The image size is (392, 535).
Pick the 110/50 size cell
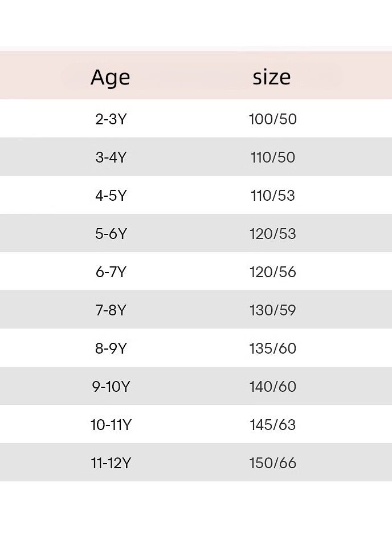pyautogui.click(x=272, y=157)
